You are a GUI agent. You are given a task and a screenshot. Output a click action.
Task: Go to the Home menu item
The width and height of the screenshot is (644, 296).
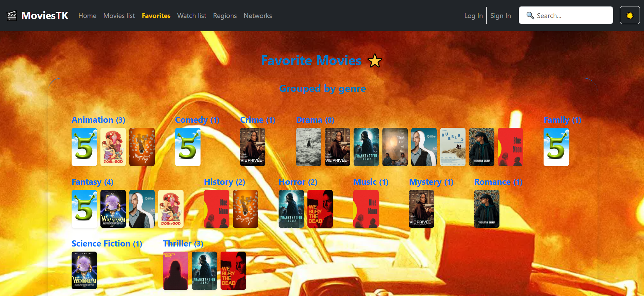[87, 16]
